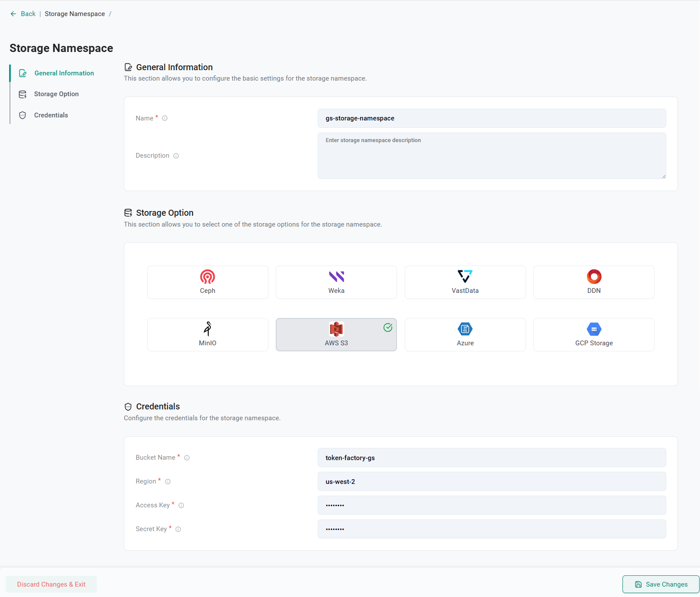This screenshot has height=597, width=700.
Task: Choose GCP Storage option
Action: click(x=594, y=334)
